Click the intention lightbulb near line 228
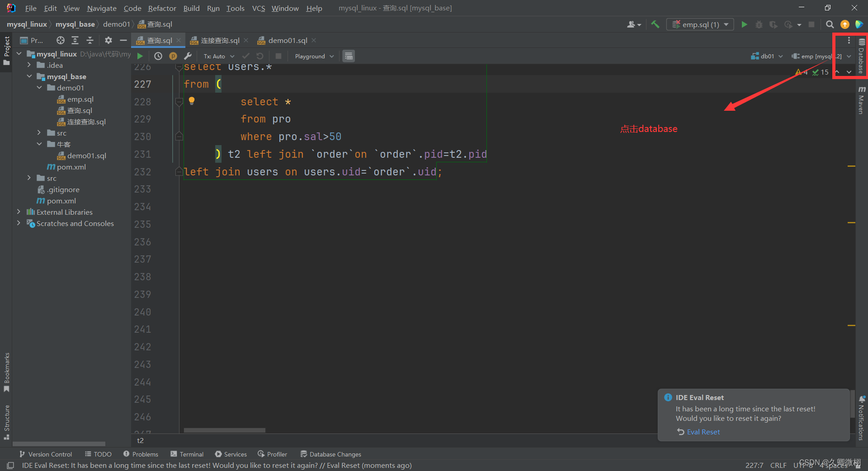Viewport: 868px width, 471px height. click(x=192, y=101)
